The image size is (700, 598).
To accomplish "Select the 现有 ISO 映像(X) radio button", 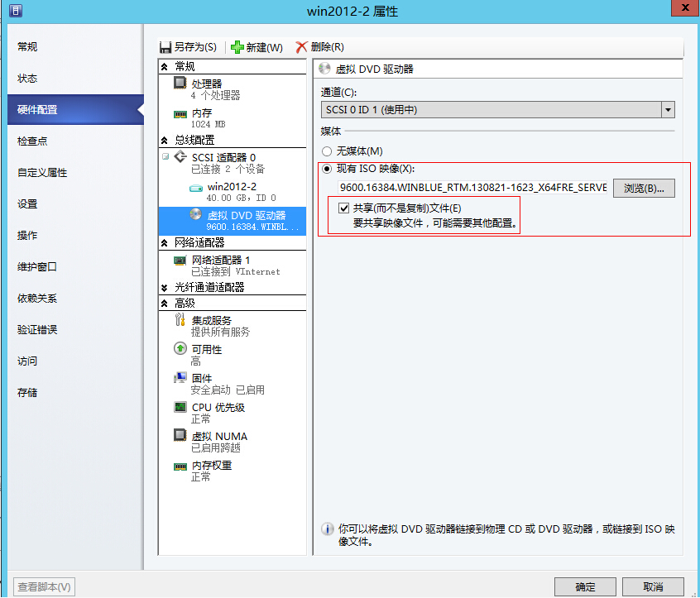I will click(327, 169).
